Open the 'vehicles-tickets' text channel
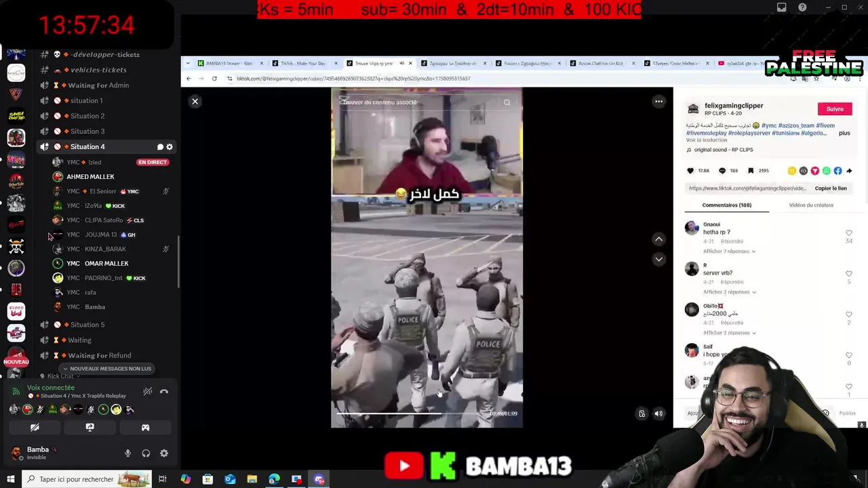Image resolution: width=868 pixels, height=488 pixels. 98,70
